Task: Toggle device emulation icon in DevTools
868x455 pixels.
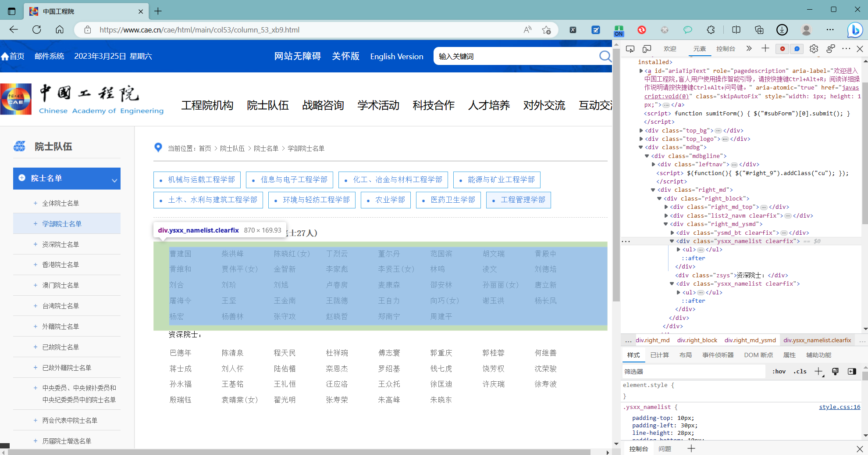Action: click(647, 49)
